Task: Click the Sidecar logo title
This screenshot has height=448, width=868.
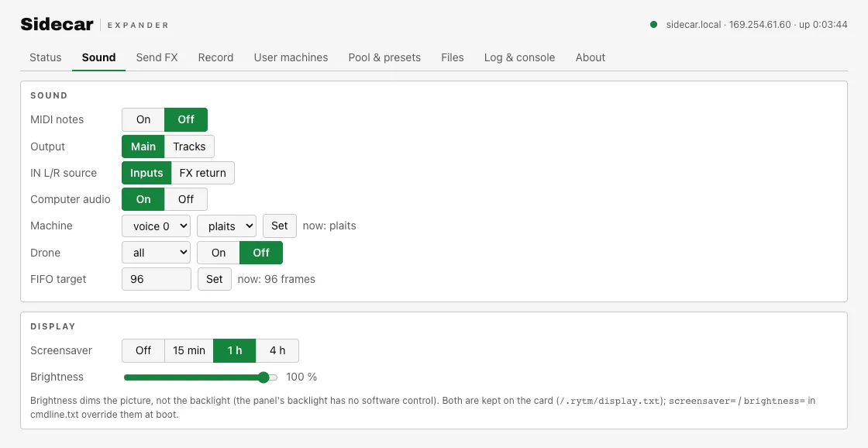Action: (57, 24)
